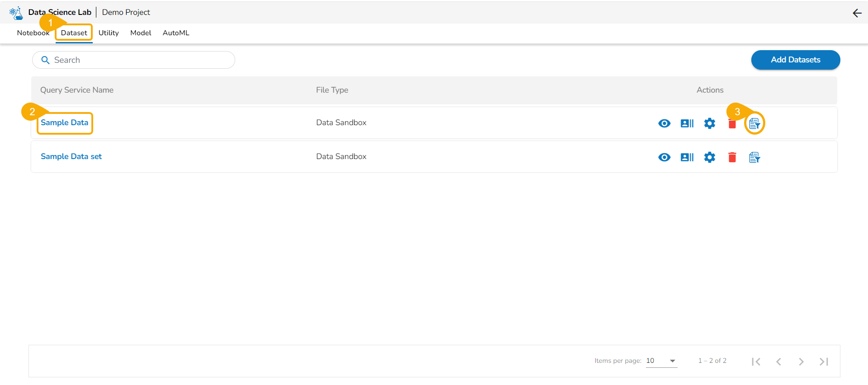Screen dimensions: 868x385
Task: Delete the Sample Data set dataset
Action: (x=732, y=157)
